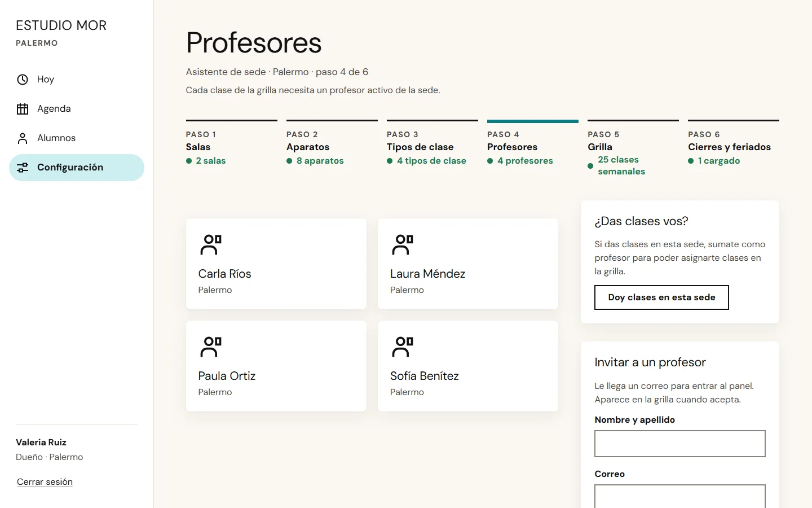
Task: Click the '1 cargado' status text
Action: click(719, 161)
